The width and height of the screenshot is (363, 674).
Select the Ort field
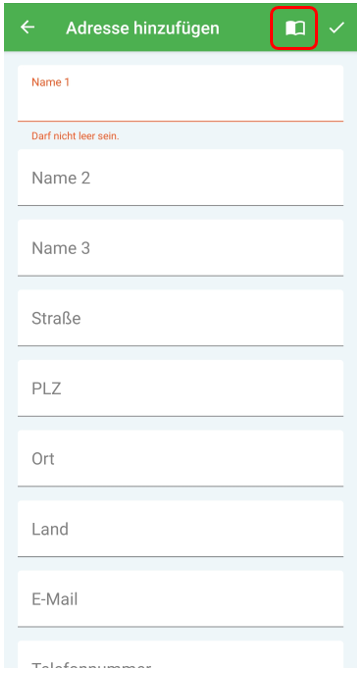point(181,458)
